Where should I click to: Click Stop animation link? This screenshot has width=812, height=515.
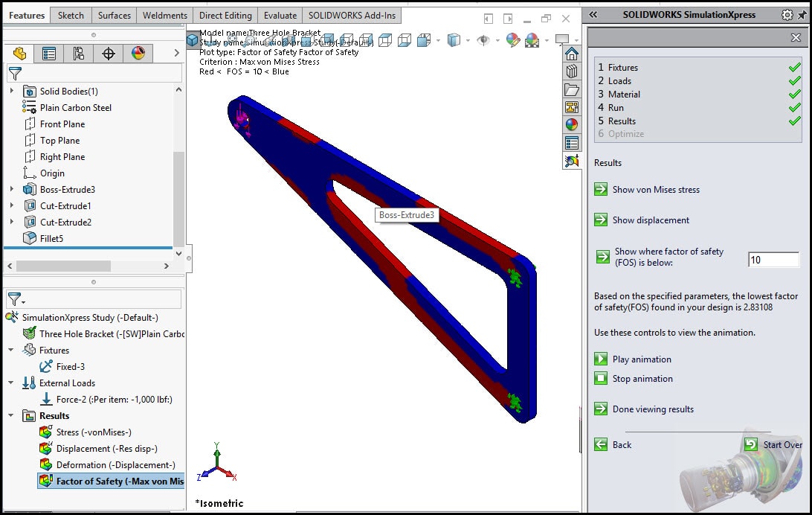642,379
